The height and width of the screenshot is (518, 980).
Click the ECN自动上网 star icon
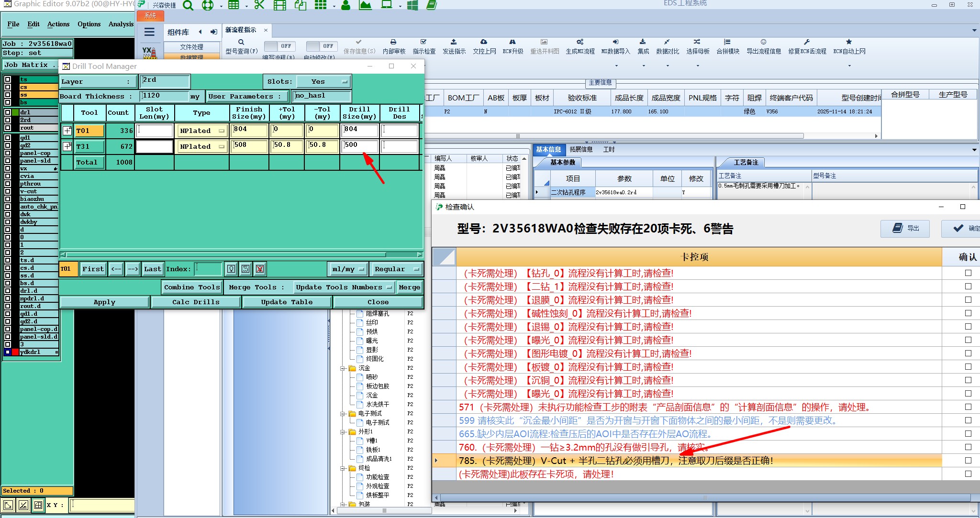(x=849, y=43)
